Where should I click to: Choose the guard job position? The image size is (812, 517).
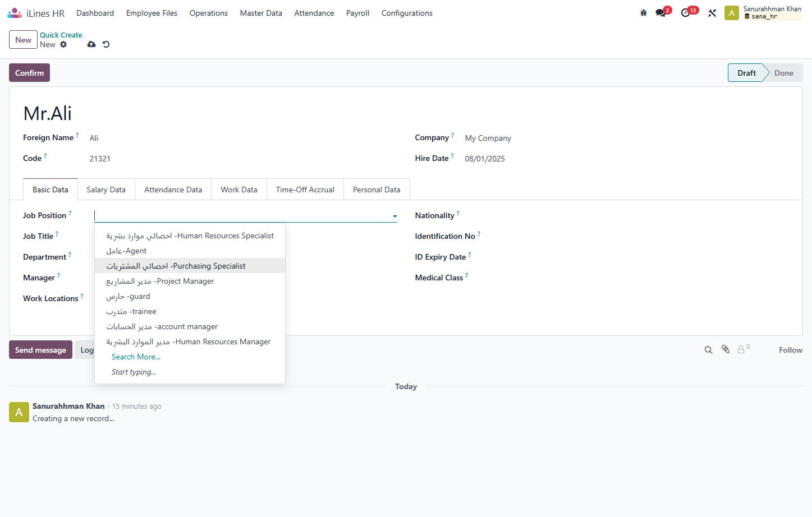pos(190,296)
